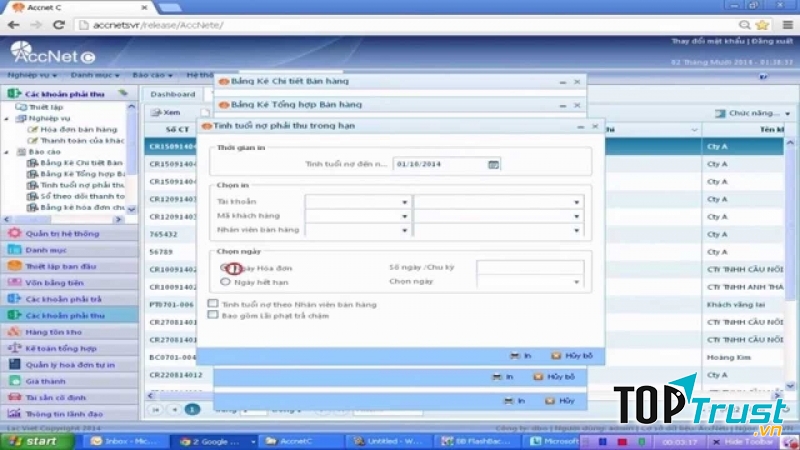Click Vốn bằng tiền sidebar icon

click(x=14, y=282)
